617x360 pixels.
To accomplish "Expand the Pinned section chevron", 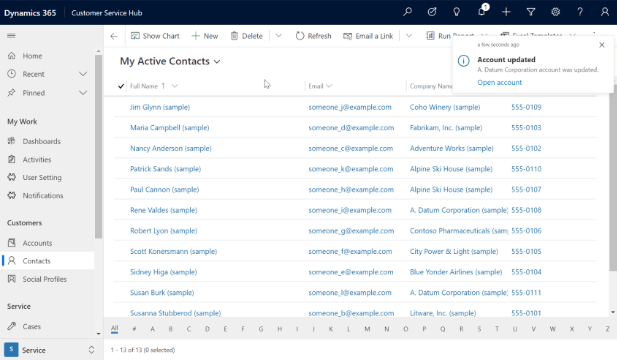I will click(x=83, y=93).
